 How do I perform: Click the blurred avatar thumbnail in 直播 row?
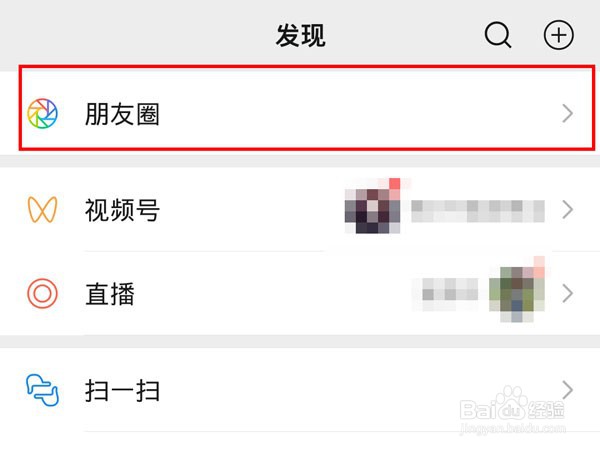(x=517, y=294)
